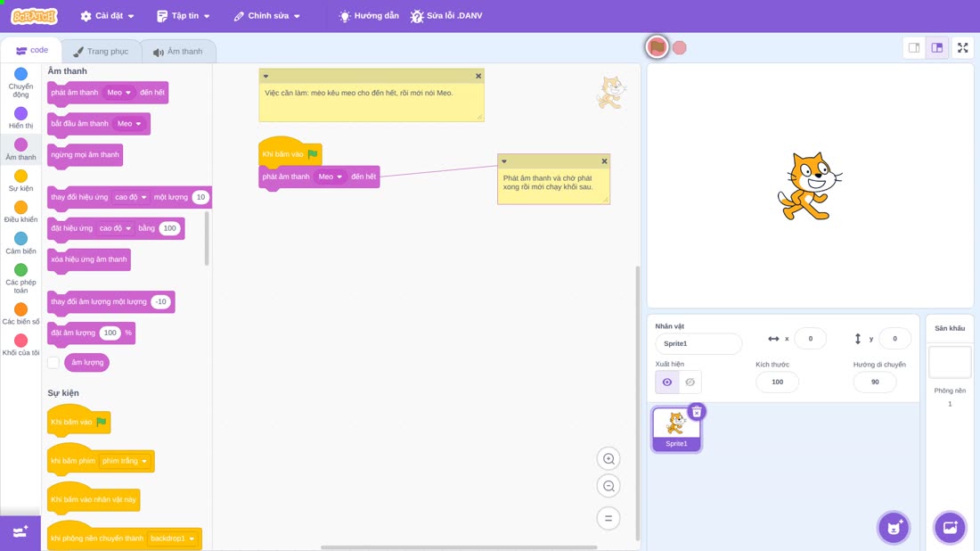Viewport: 980px width, 551px height.
Task: Open the Tập tin menu
Action: pos(184,16)
